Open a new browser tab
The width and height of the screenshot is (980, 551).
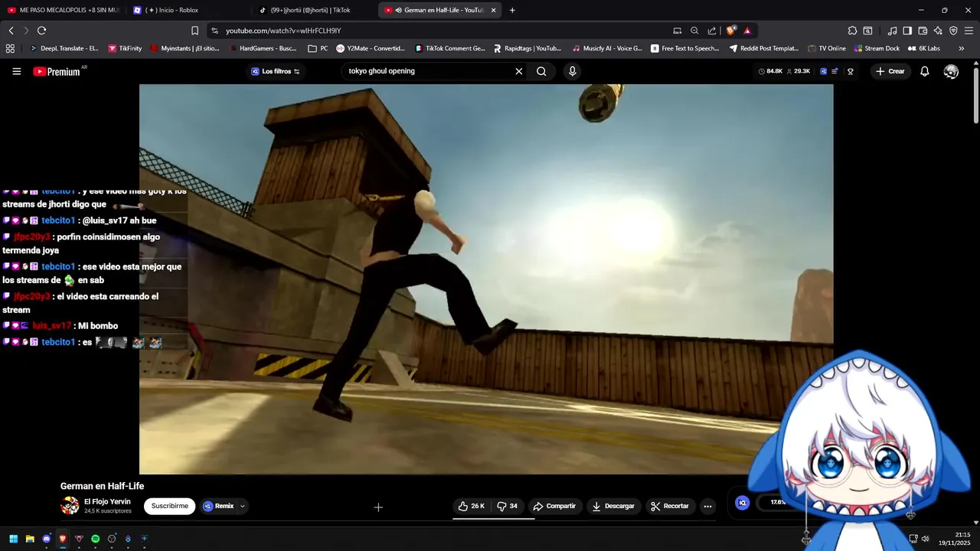click(512, 10)
